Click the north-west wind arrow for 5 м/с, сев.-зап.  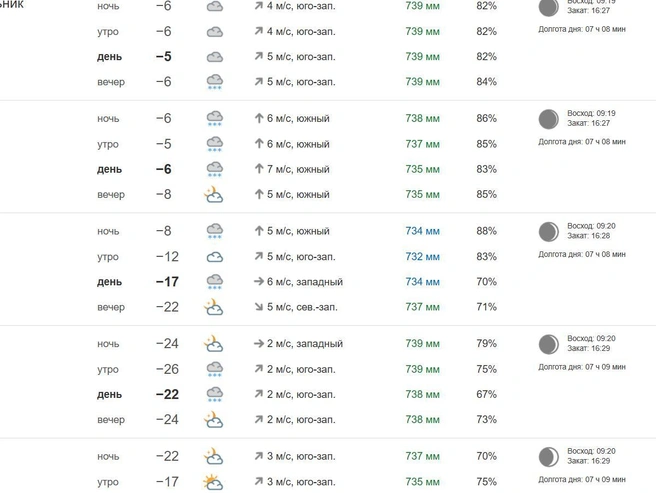[259, 307]
